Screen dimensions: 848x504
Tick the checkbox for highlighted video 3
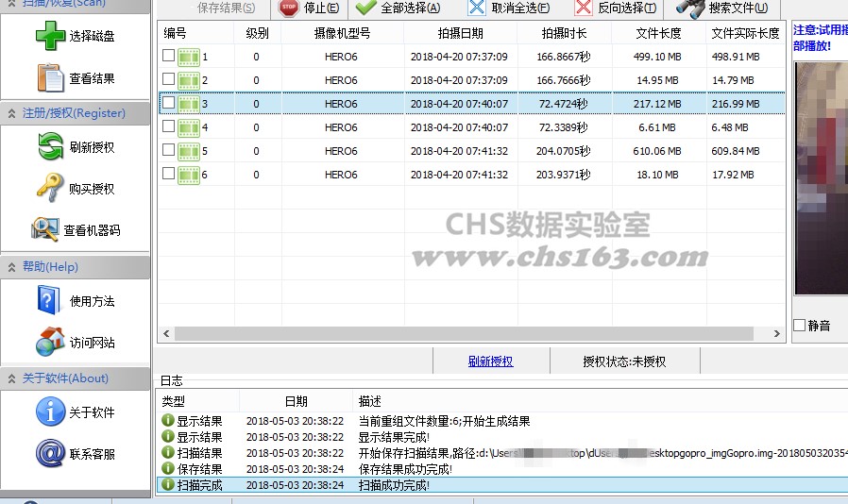click(x=169, y=102)
